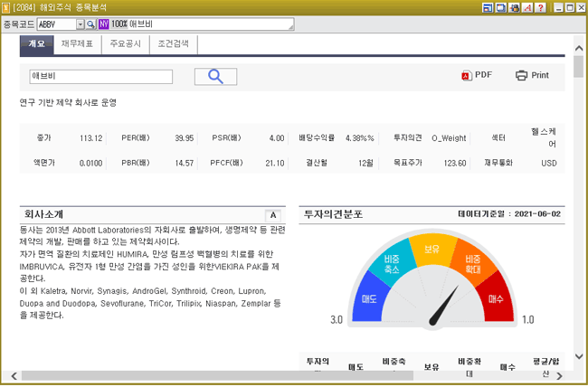This screenshot has height=387, width=588.
Task: Click the PFCF value 21.10
Action: coord(275,164)
